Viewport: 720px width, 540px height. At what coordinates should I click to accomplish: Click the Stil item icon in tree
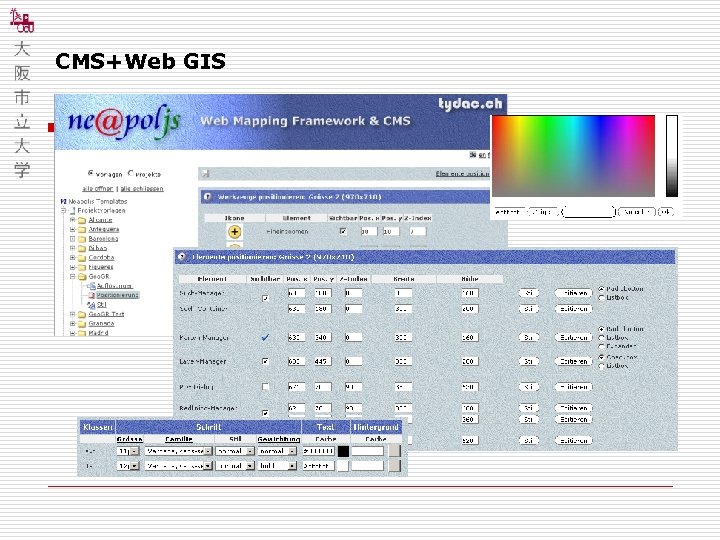click(92, 305)
